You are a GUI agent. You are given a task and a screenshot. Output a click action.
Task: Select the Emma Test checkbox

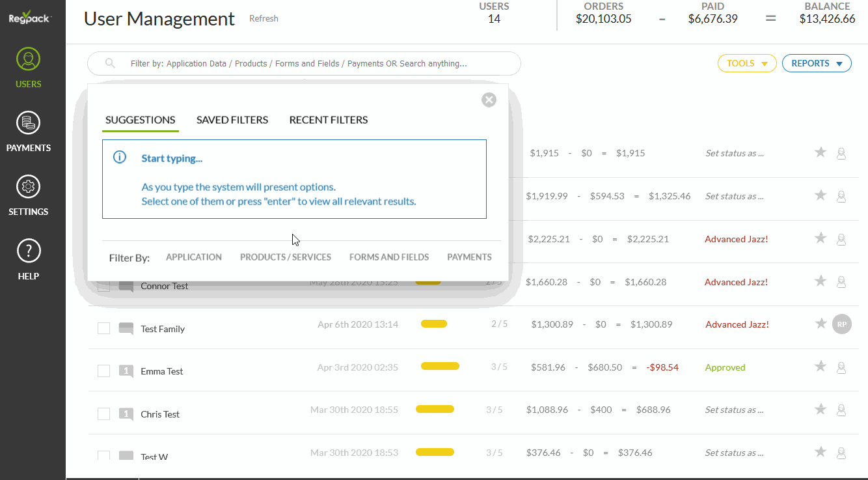[x=103, y=371]
